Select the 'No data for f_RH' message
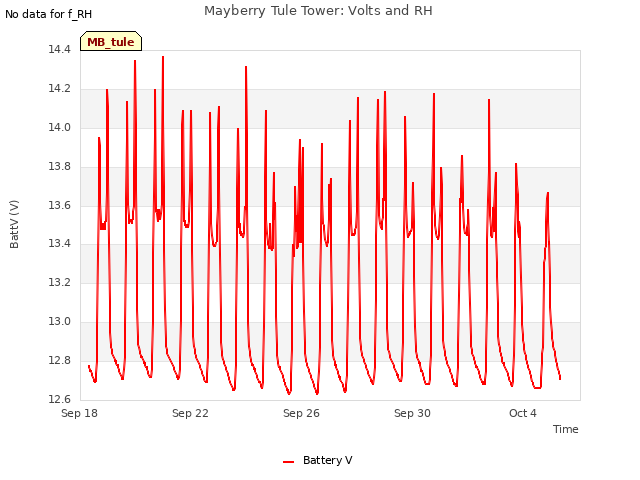 click(x=49, y=14)
